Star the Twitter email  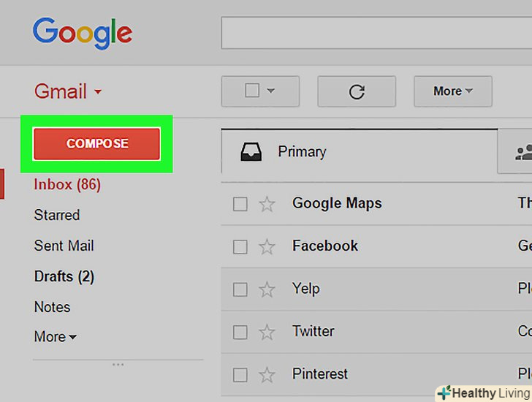click(267, 332)
